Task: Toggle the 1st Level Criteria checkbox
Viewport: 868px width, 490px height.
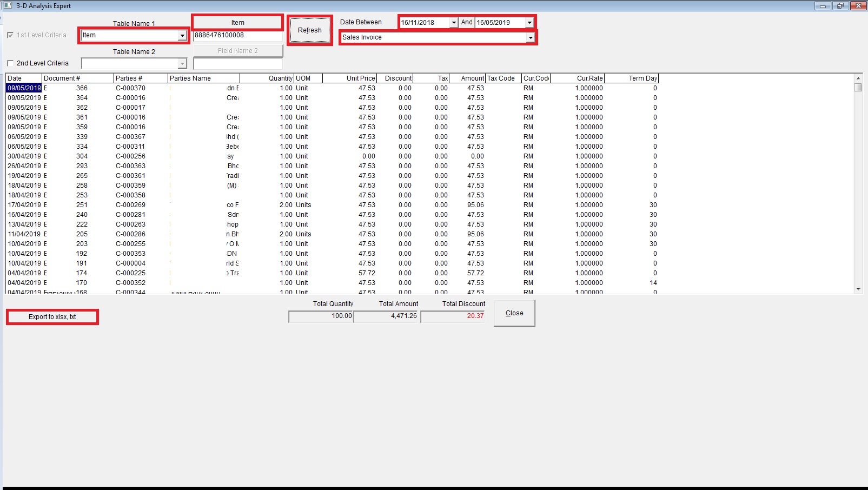Action: tap(10, 35)
